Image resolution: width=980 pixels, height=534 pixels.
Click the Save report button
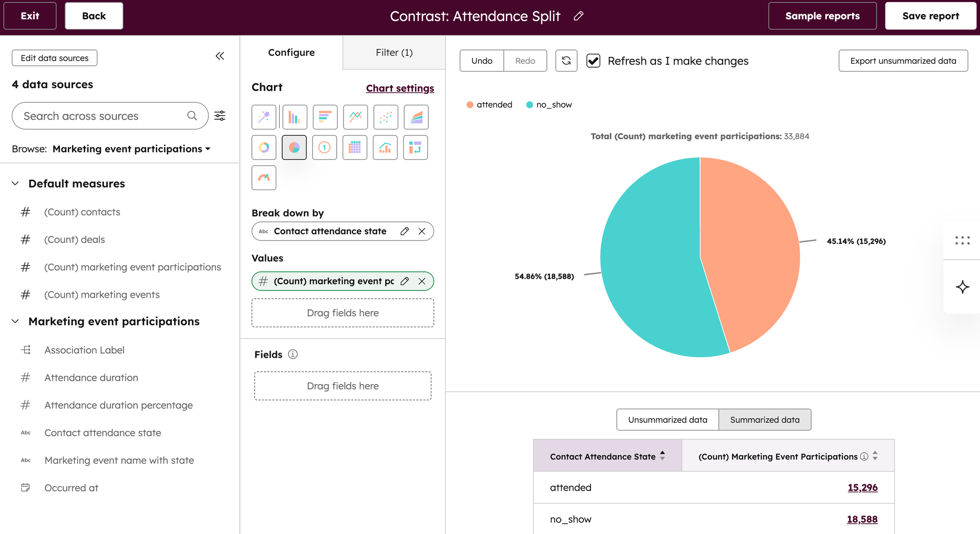click(x=930, y=16)
